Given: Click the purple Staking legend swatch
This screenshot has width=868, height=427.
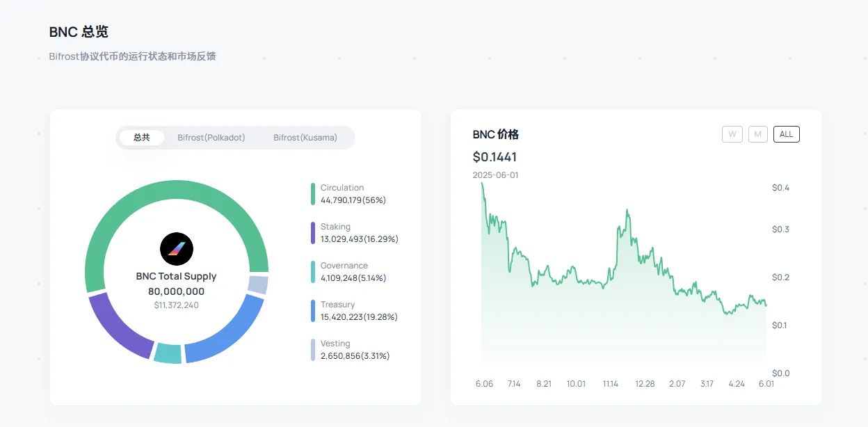Looking at the screenshot, I should click(x=313, y=233).
